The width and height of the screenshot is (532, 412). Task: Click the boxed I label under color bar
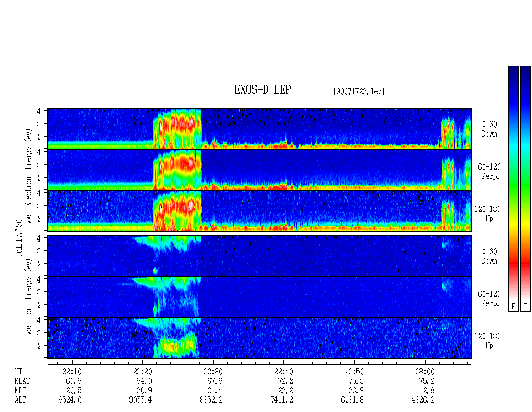(x=525, y=307)
